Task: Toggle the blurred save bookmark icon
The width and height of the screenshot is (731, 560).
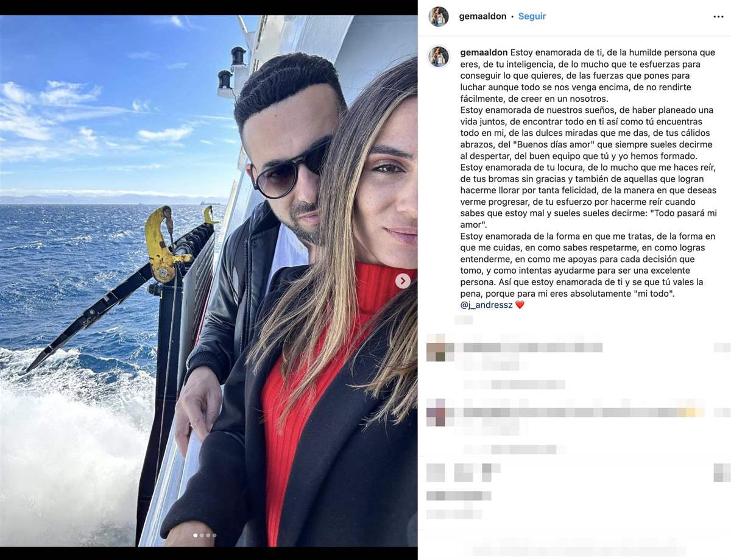Action: point(722,472)
